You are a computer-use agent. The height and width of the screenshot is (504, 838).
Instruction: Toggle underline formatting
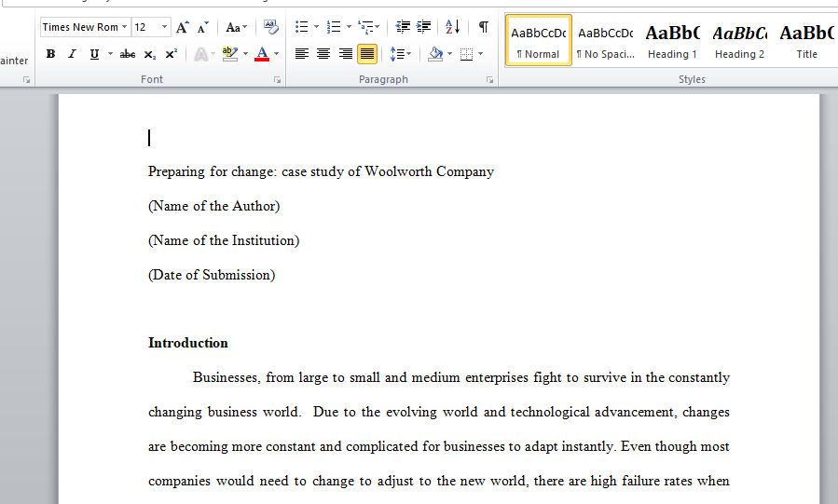pyautogui.click(x=94, y=54)
